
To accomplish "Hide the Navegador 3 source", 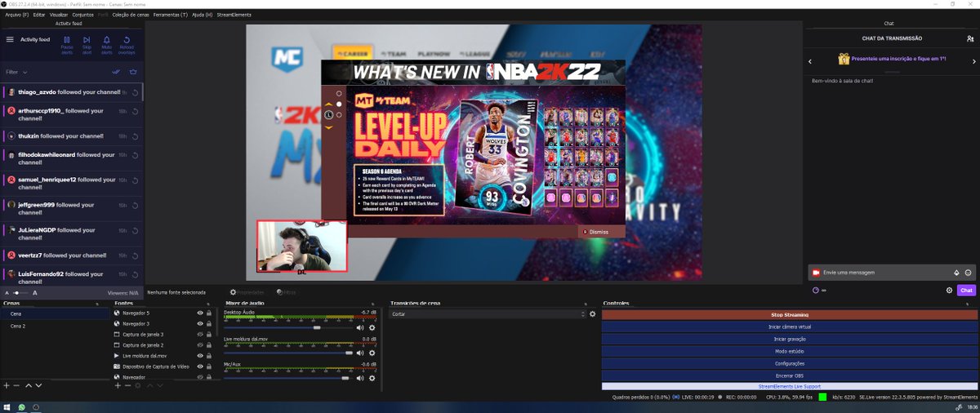I will pyautogui.click(x=200, y=323).
